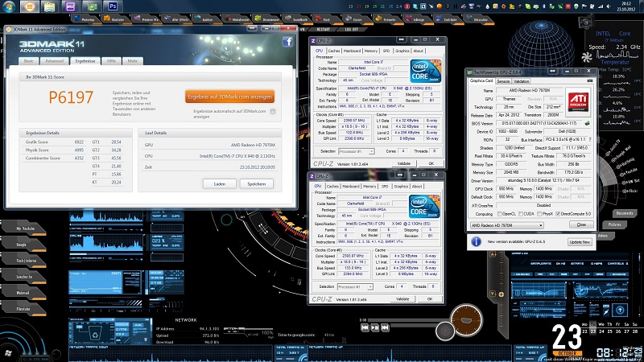Click the Update Now button in GPU-Z
The width and height of the screenshot is (644, 362).
click(580, 242)
